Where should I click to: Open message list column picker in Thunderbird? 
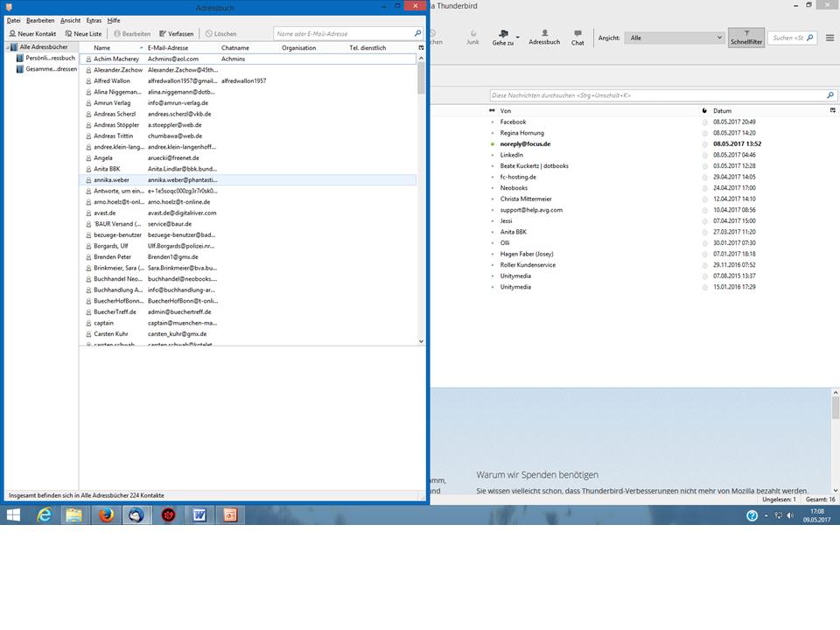pyautogui.click(x=832, y=110)
